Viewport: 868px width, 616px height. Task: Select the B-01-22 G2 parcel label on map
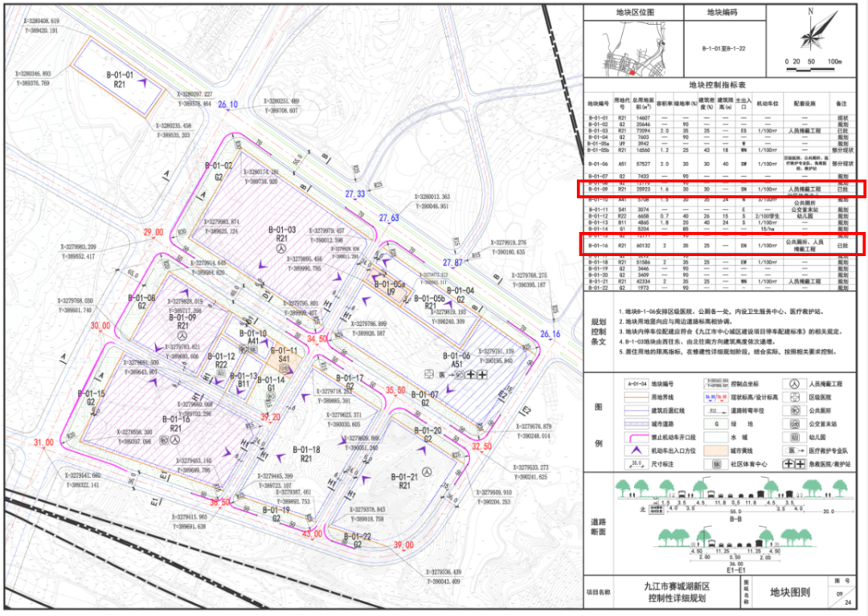pyautogui.click(x=358, y=541)
